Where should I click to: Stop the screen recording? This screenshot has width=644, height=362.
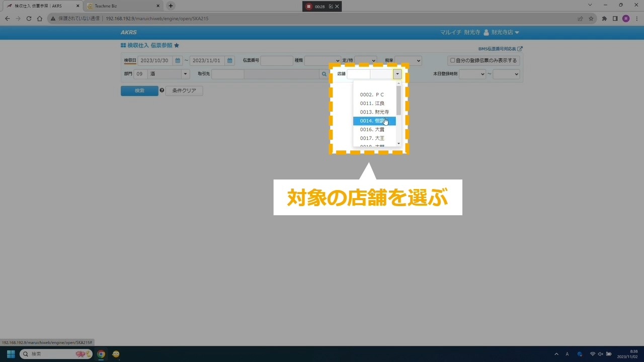tap(308, 7)
